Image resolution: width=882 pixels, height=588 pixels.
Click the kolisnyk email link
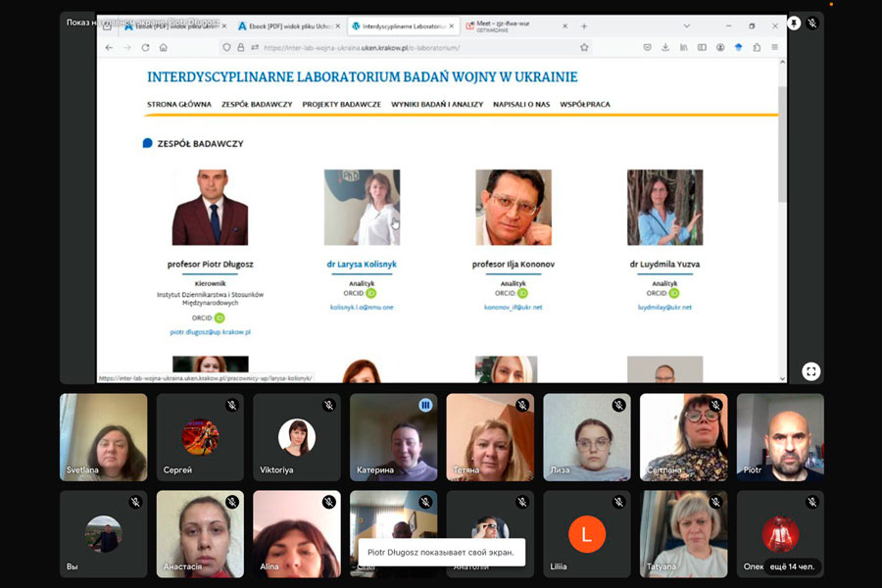[x=362, y=307]
